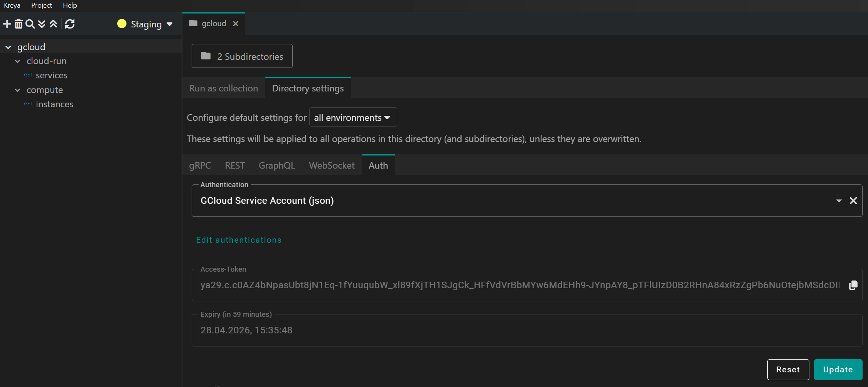Select the GET instances operation
This screenshot has width=868, height=387.
pyautogui.click(x=54, y=104)
